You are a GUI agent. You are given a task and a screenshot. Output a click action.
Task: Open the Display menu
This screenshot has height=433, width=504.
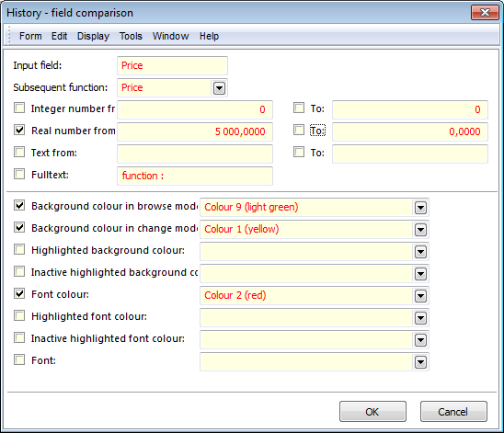(x=93, y=36)
